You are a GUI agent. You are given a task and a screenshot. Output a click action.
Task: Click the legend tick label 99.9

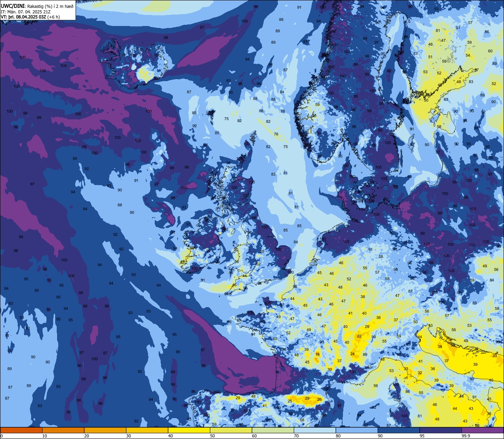coord(465,436)
